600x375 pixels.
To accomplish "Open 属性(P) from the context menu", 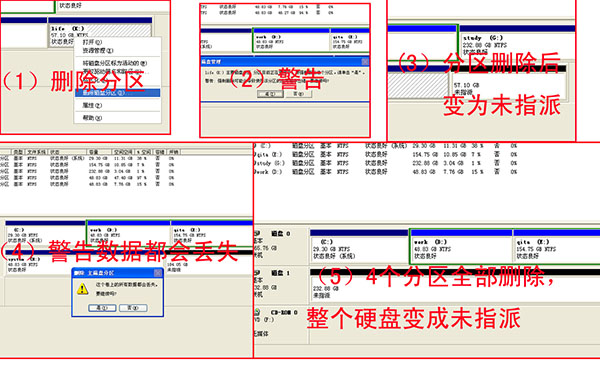I will click(x=93, y=105).
